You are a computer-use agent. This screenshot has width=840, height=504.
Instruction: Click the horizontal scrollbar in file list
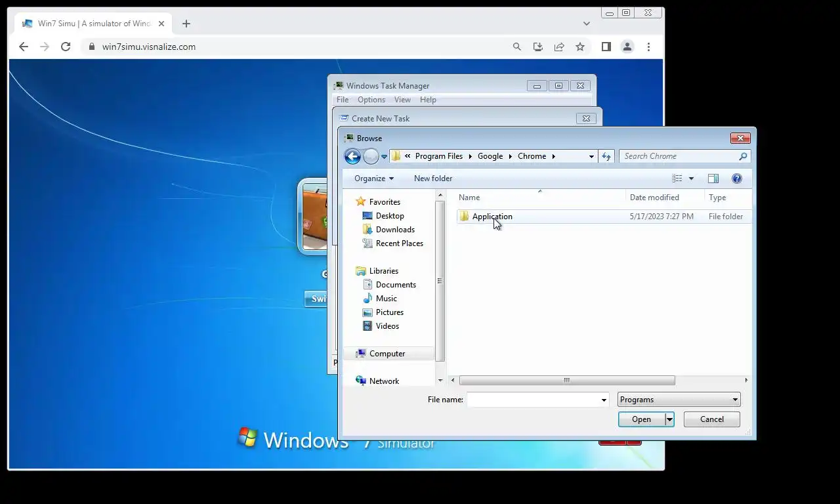point(567,381)
